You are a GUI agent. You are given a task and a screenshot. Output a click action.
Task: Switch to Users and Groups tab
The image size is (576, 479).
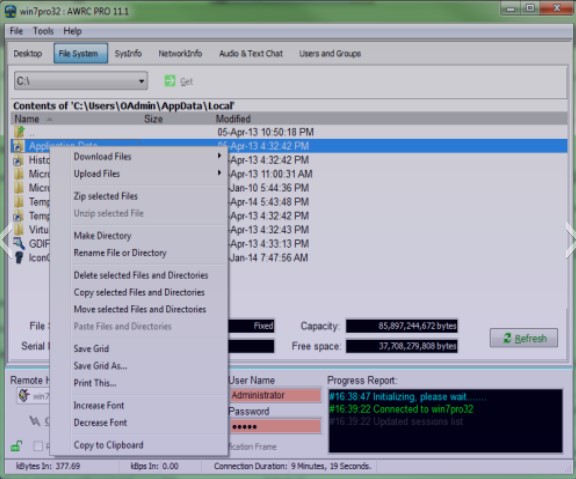coord(330,54)
